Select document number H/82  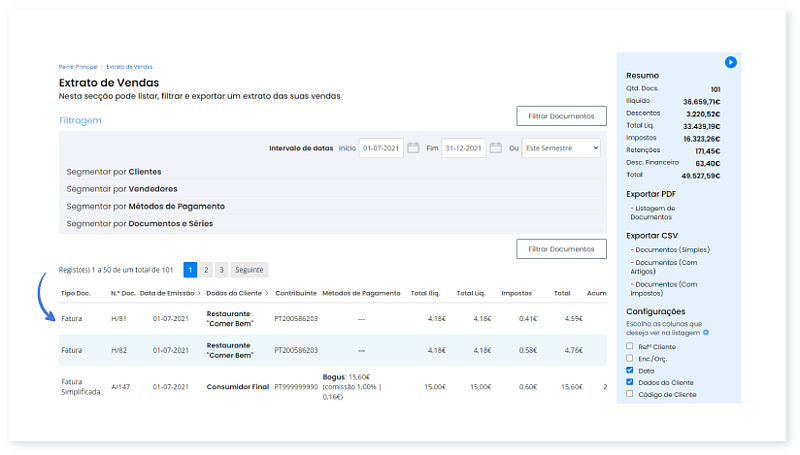119,350
